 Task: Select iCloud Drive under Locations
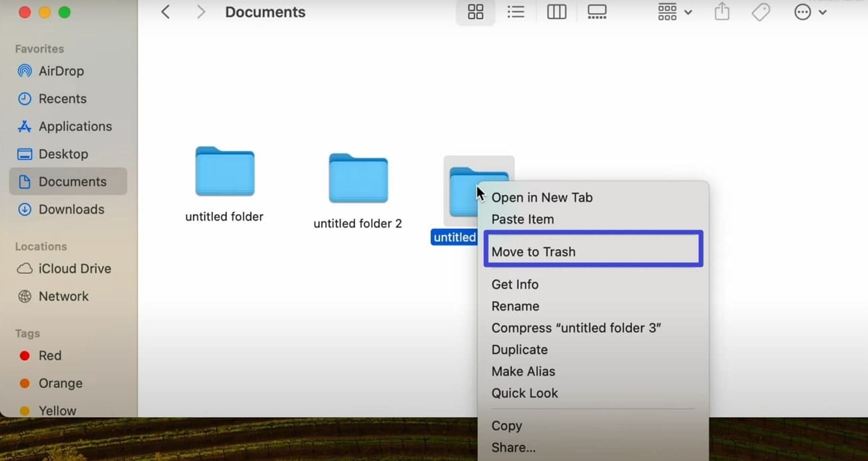[72, 268]
